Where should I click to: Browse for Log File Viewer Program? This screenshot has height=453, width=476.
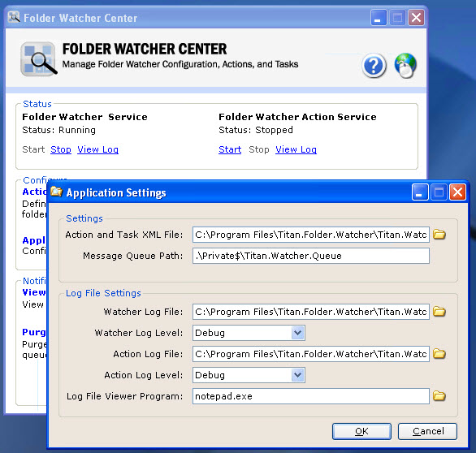[439, 395]
